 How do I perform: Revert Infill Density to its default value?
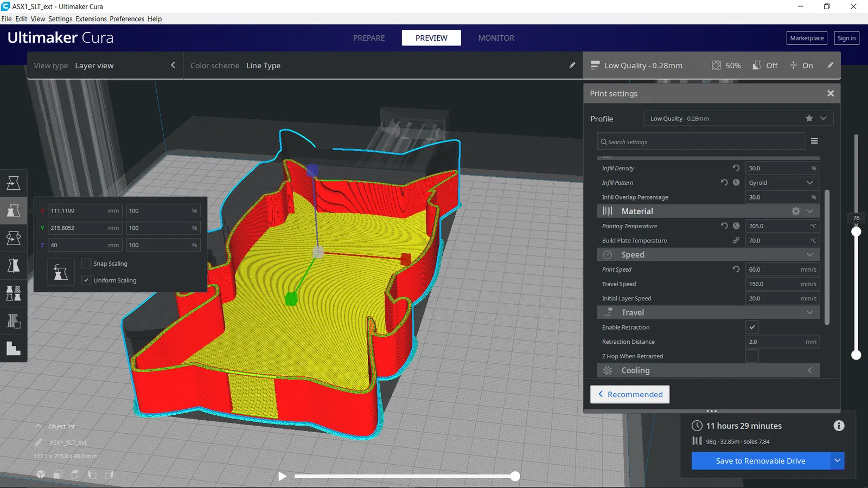pyautogui.click(x=736, y=168)
